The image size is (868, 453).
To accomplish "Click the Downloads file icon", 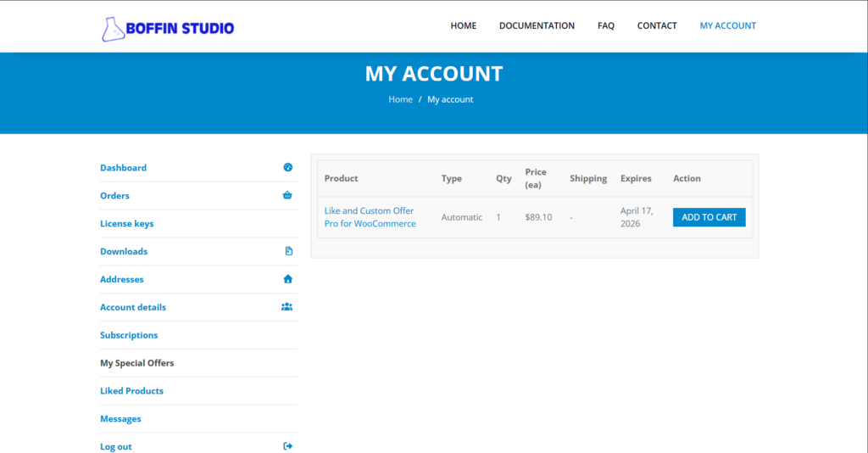I will (288, 251).
